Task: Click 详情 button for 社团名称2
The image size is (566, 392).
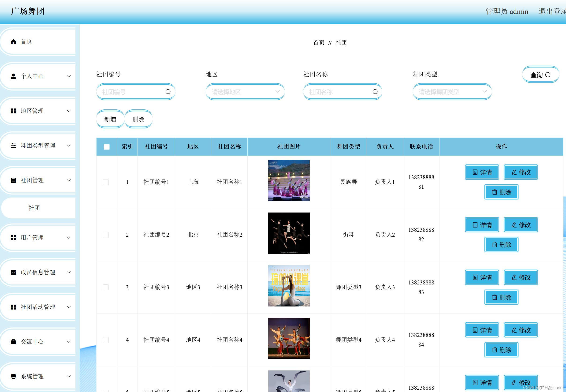Action: tap(482, 225)
